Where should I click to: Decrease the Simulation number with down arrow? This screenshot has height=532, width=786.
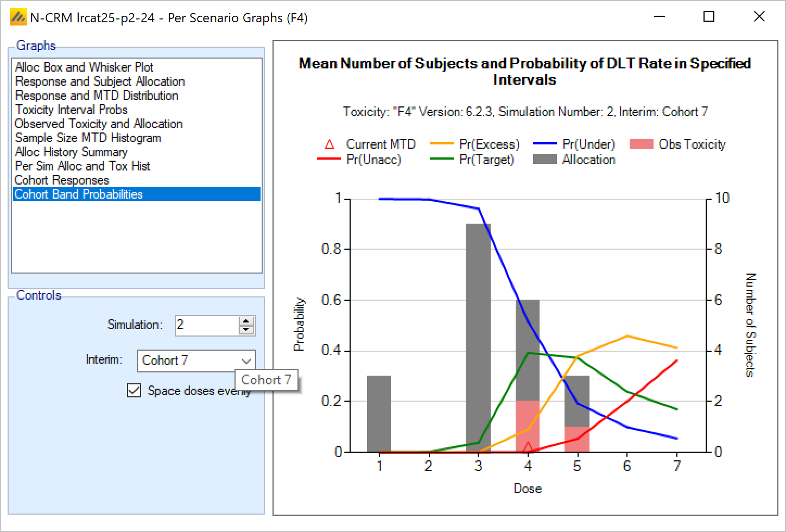tap(246, 330)
